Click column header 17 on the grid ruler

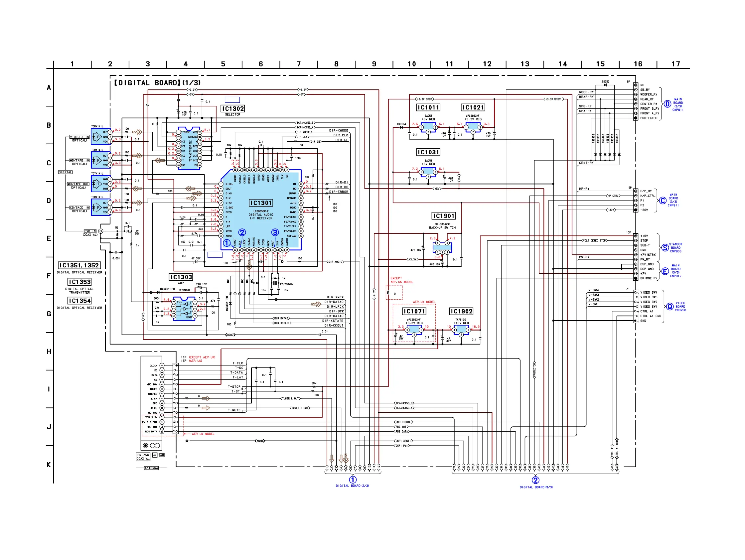tap(675, 64)
